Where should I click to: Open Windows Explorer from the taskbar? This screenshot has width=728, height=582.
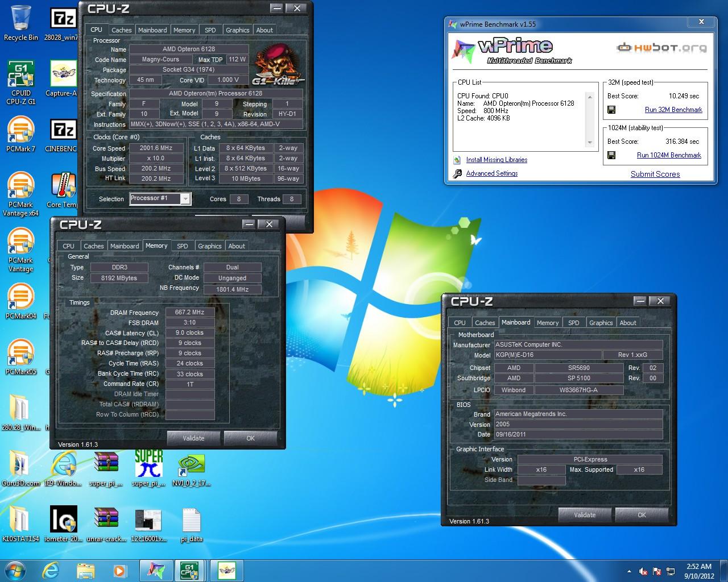[x=86, y=570]
